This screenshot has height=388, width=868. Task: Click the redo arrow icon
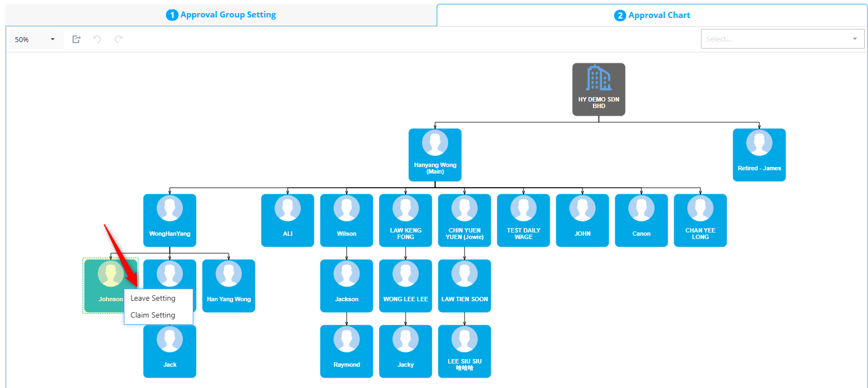pyautogui.click(x=118, y=39)
